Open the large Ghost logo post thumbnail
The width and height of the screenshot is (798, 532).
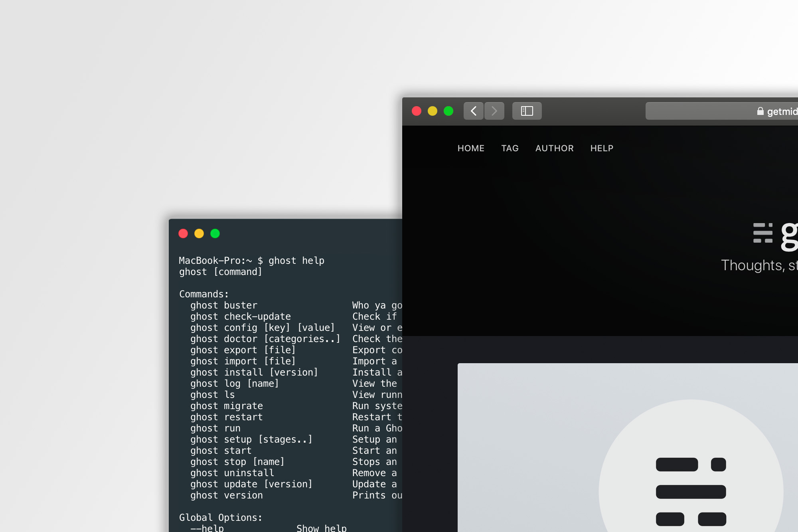628,447
